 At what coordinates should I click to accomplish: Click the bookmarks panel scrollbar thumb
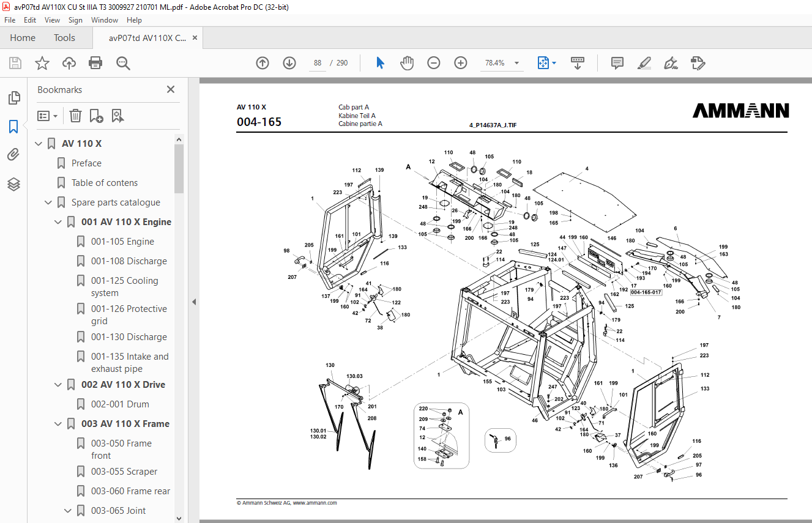179,169
